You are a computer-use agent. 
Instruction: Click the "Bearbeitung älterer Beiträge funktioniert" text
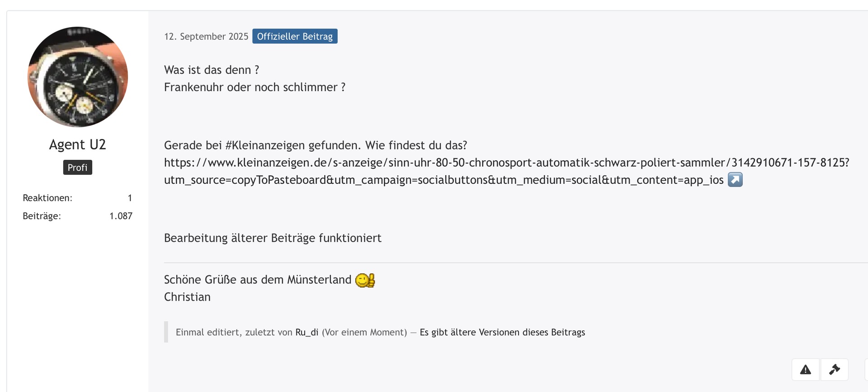pyautogui.click(x=273, y=238)
